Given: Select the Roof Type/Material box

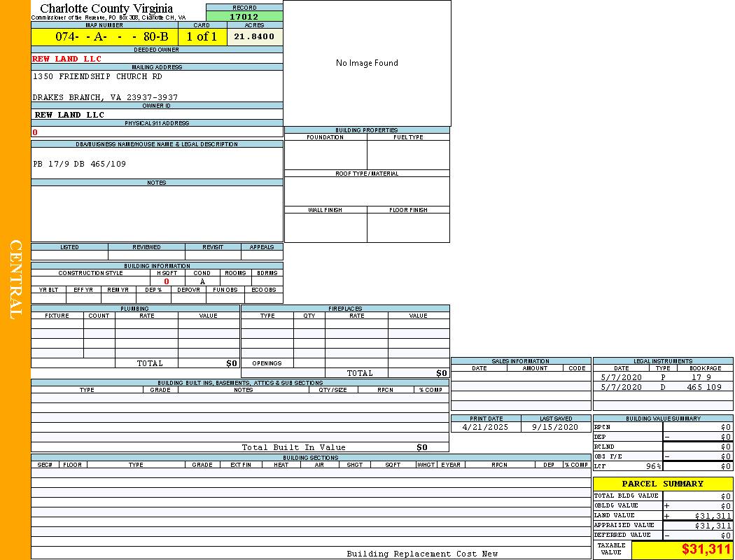Looking at the screenshot, I should (x=367, y=191).
